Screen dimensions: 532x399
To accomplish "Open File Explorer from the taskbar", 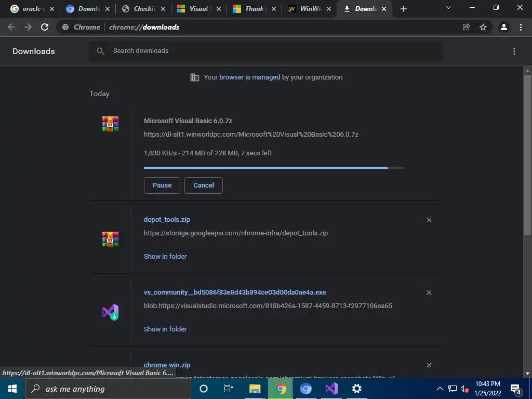I will point(255,389).
